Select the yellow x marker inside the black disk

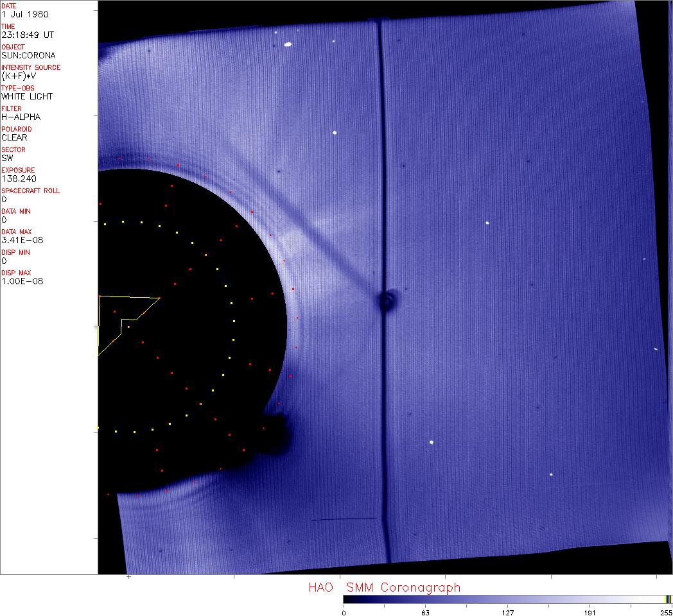pos(205,255)
